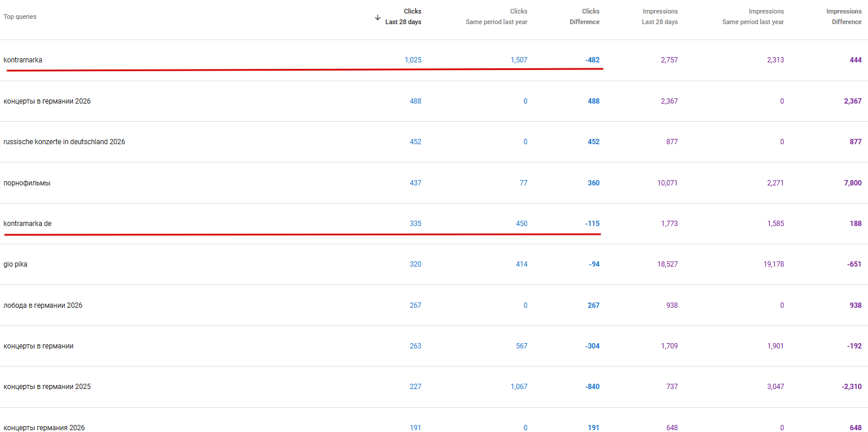868x432 pixels.
Task: Open the 'порнофильмы' query row
Action: tap(434, 183)
